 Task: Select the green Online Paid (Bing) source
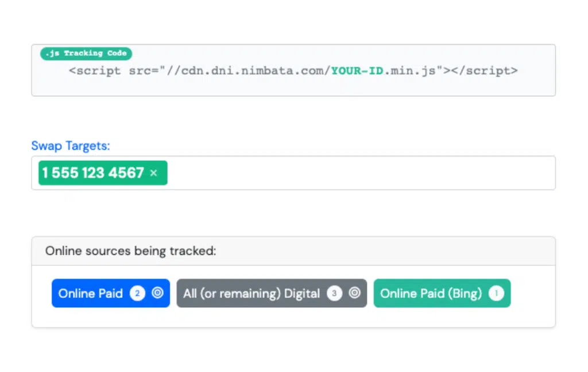(431, 293)
